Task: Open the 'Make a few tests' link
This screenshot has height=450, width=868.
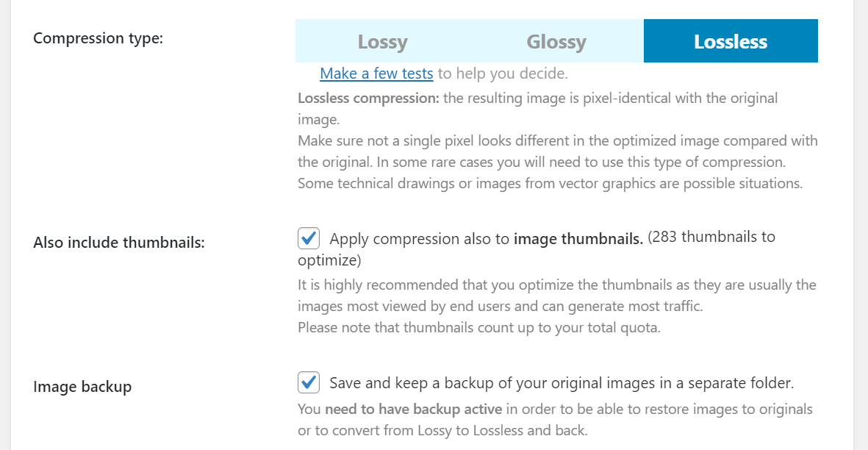Action: [376, 74]
